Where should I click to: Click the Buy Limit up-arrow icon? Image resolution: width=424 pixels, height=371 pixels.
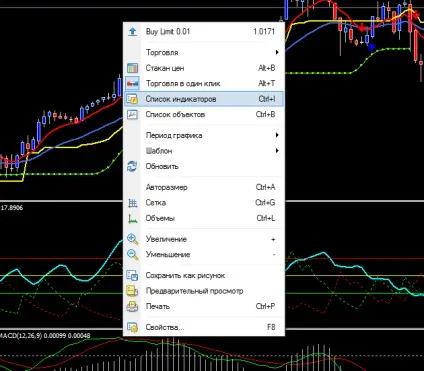[132, 32]
